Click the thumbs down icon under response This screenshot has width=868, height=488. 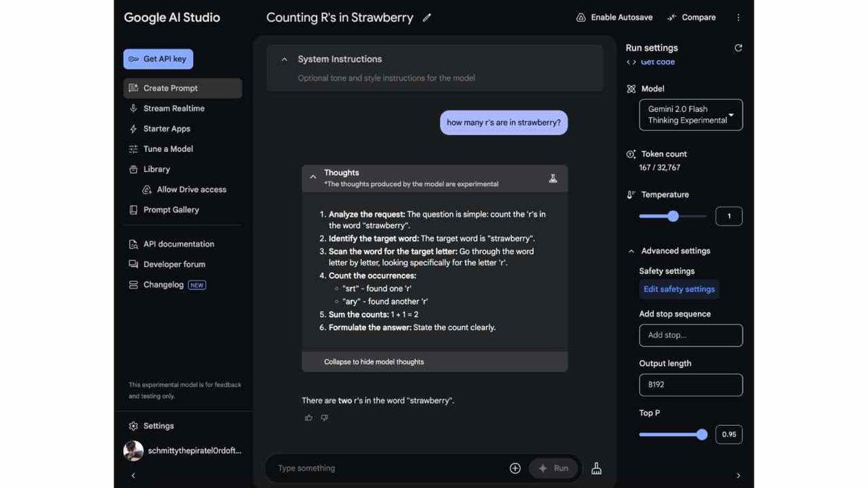324,418
